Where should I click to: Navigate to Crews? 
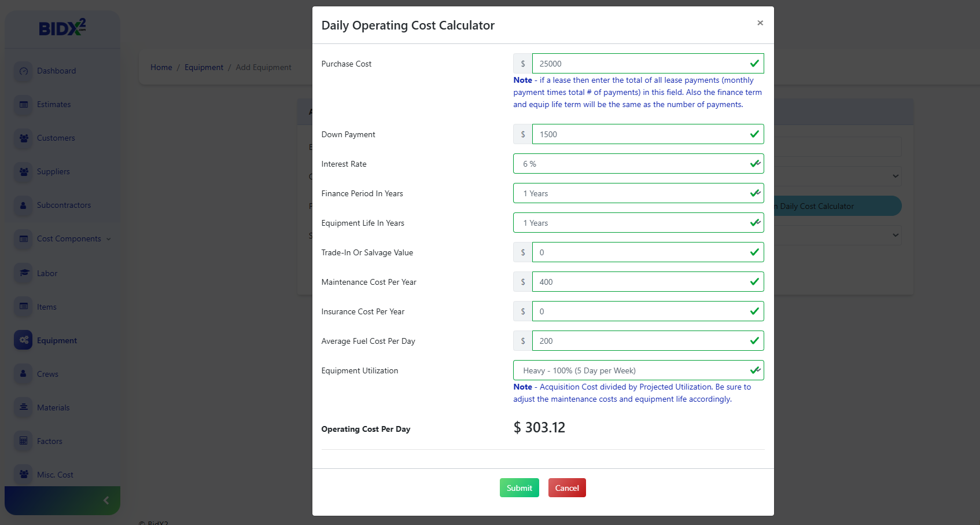pyautogui.click(x=47, y=373)
